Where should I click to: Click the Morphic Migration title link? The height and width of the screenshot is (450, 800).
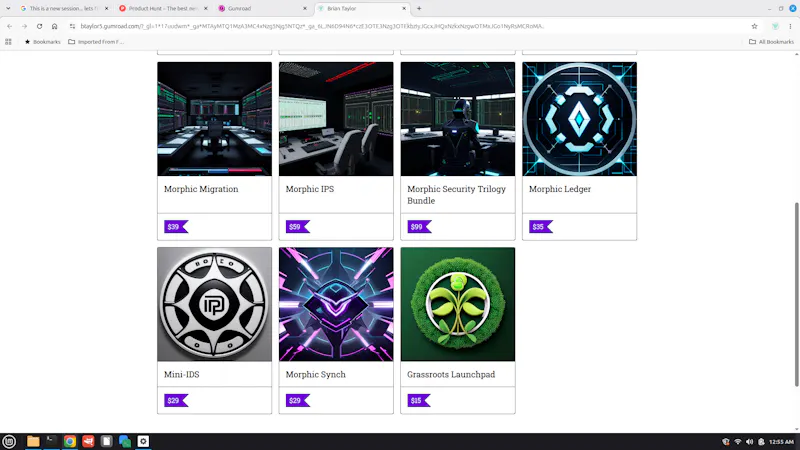coord(201,189)
